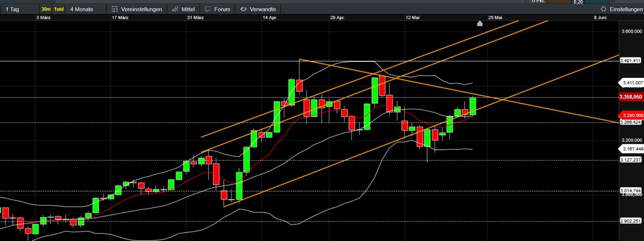This screenshot has height=241, width=644.
Task: Click the 3.200,000 price axis value
Action: click(632, 140)
